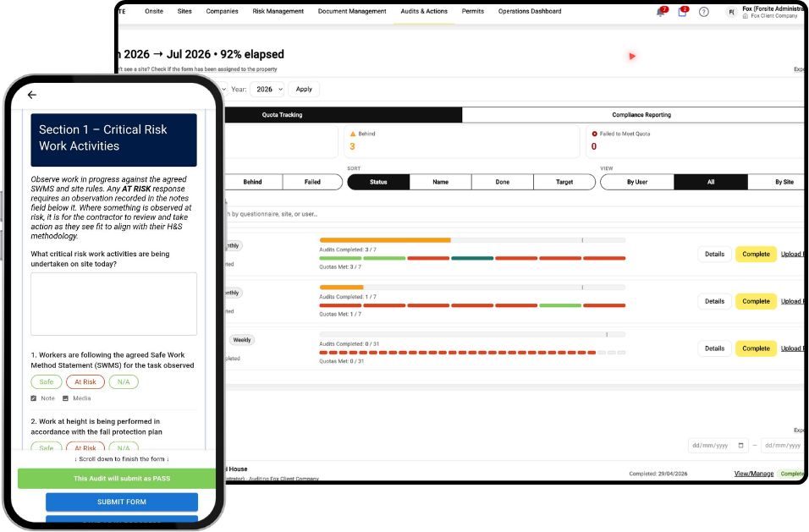
Task: Open the View/Manage link
Action: [x=754, y=474]
